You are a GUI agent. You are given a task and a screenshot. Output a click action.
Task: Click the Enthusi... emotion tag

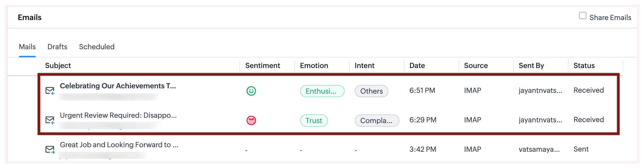point(322,91)
